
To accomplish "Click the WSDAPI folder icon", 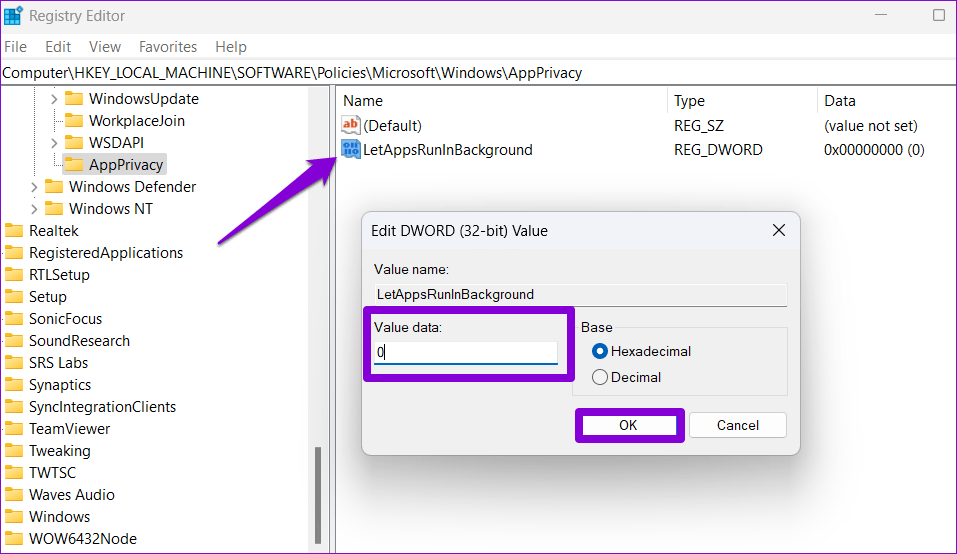I will click(74, 142).
